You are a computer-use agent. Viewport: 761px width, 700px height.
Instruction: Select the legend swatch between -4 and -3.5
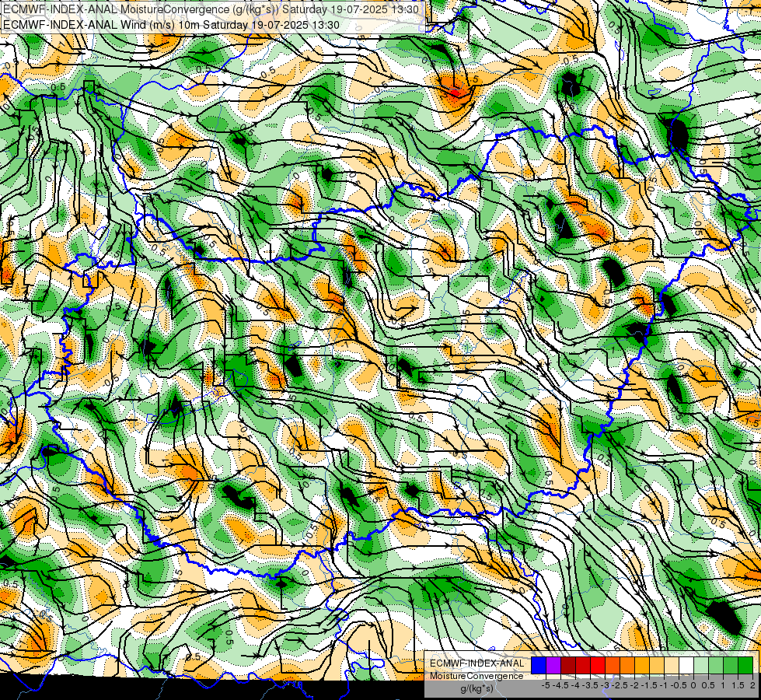(x=583, y=666)
